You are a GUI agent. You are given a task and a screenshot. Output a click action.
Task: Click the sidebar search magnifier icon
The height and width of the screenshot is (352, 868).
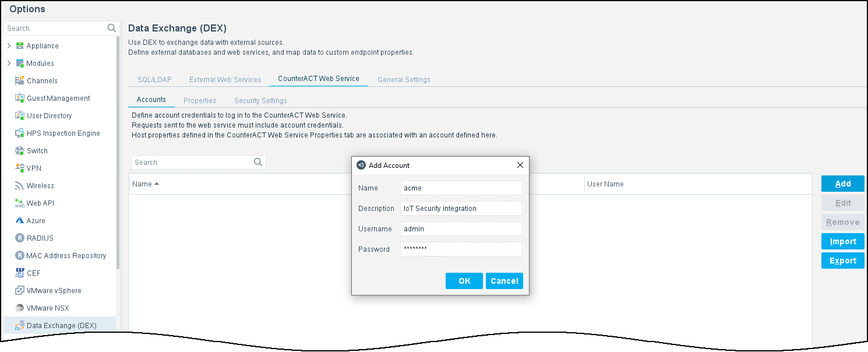pos(112,28)
